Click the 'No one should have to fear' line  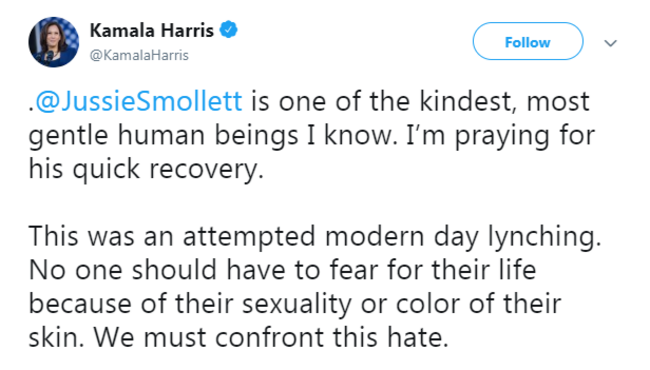click(x=282, y=270)
